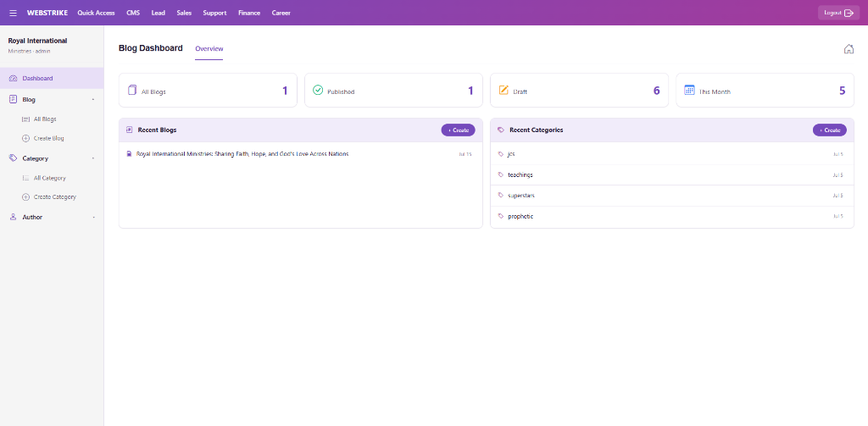Image resolution: width=868 pixels, height=426 pixels.
Task: Click the All Category list icon
Action: point(25,178)
